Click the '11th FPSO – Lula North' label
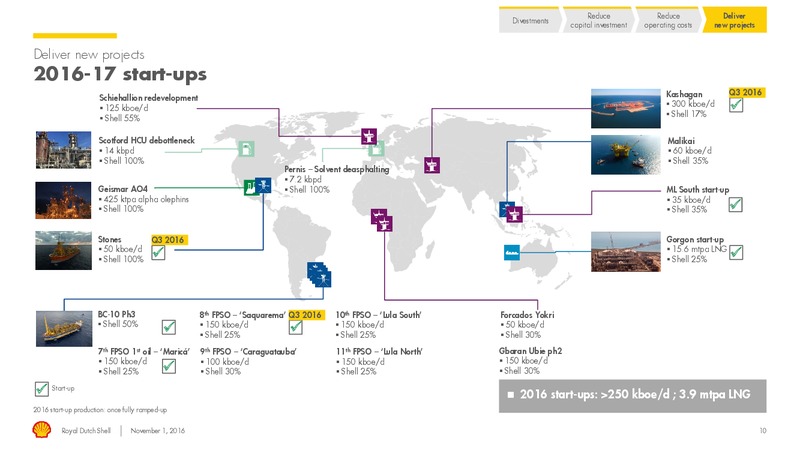800x450 pixels. [379, 352]
